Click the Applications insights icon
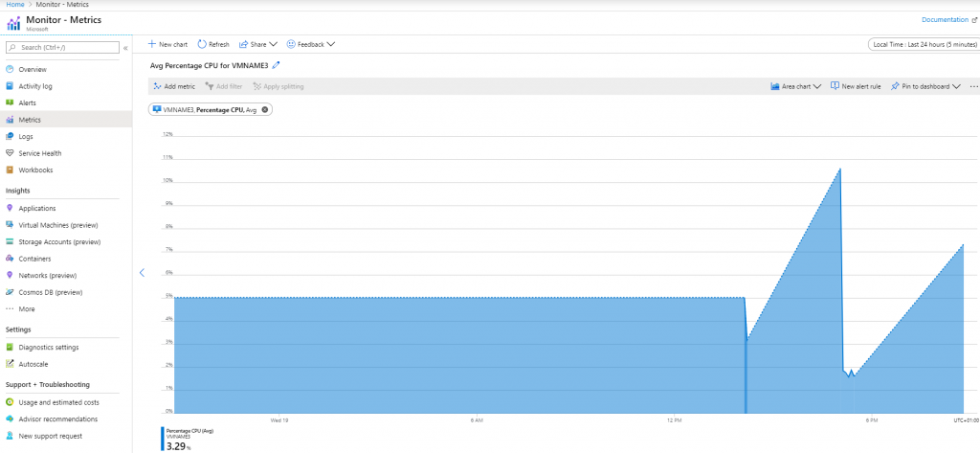Viewport: 980px width, 453px height. 10,209
